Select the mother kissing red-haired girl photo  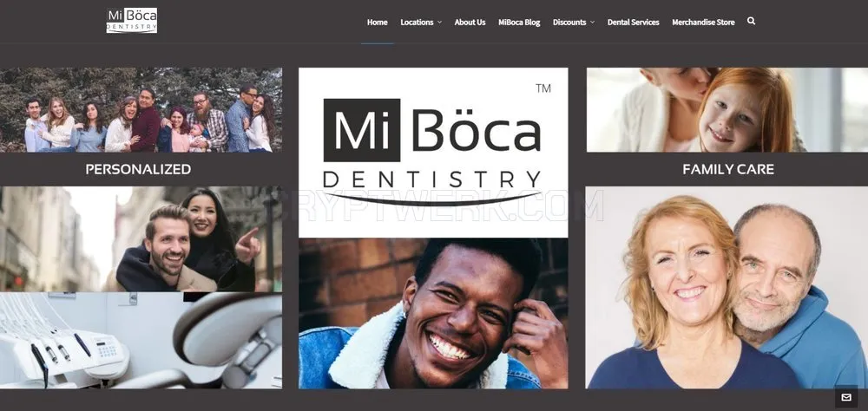coord(727,110)
